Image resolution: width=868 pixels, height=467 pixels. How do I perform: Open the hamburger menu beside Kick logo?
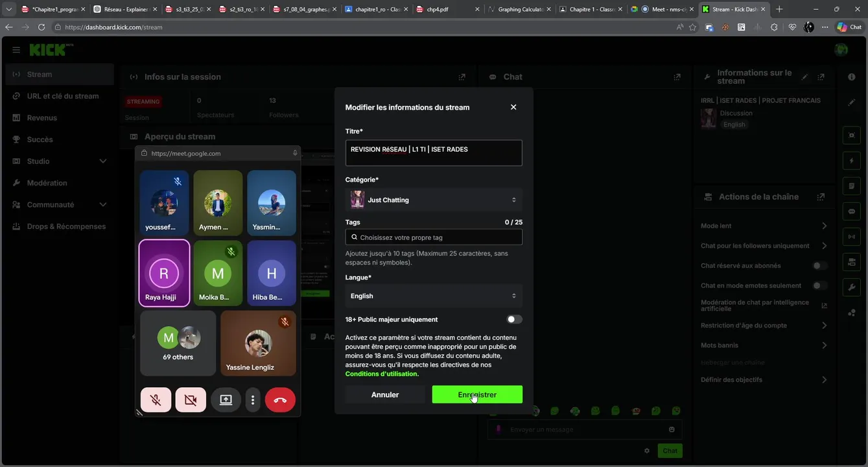16,50
